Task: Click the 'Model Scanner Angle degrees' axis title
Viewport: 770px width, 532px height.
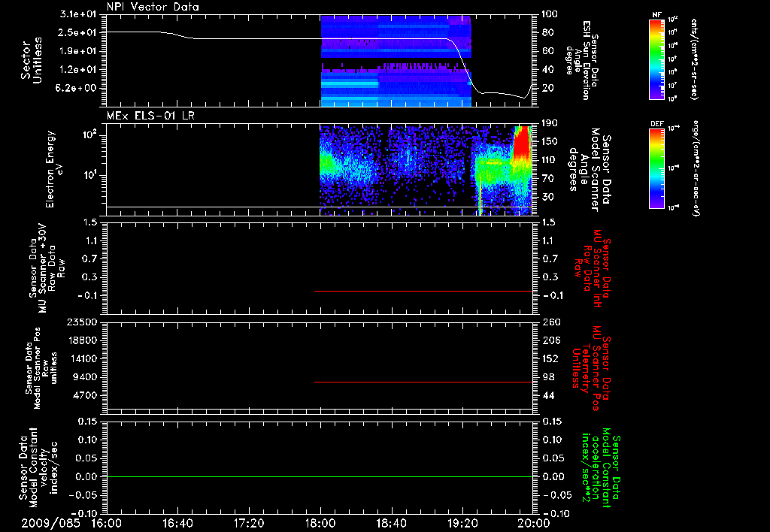Action: click(590, 170)
